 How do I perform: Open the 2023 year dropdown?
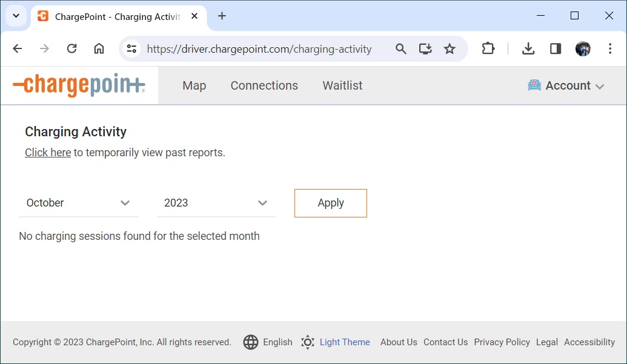216,203
